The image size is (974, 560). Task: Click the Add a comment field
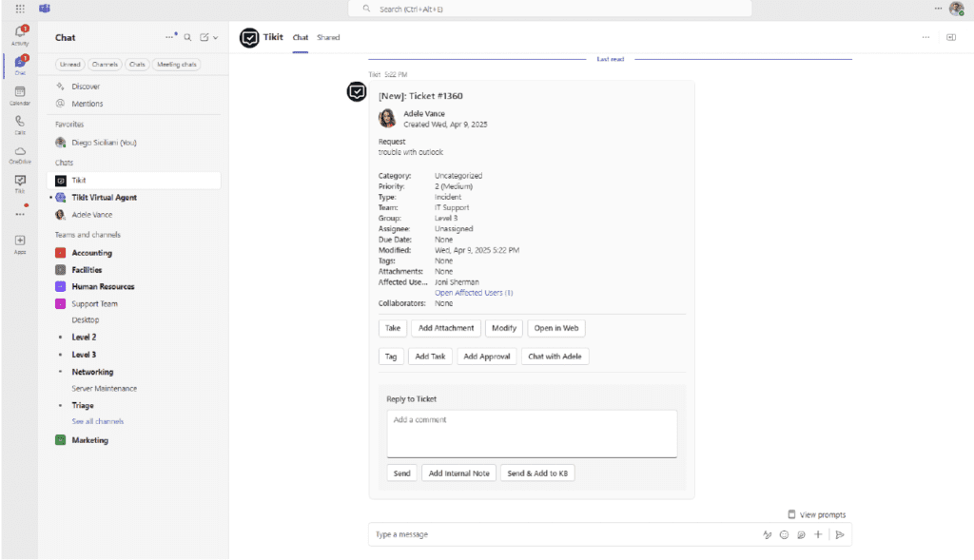[x=532, y=434]
